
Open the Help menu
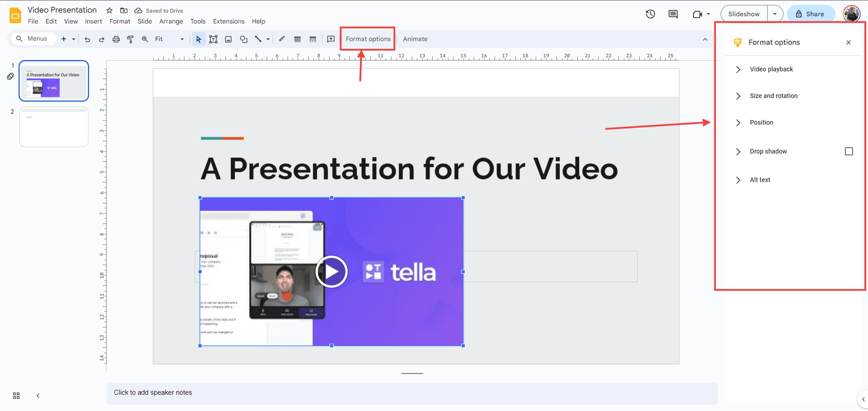tap(259, 21)
